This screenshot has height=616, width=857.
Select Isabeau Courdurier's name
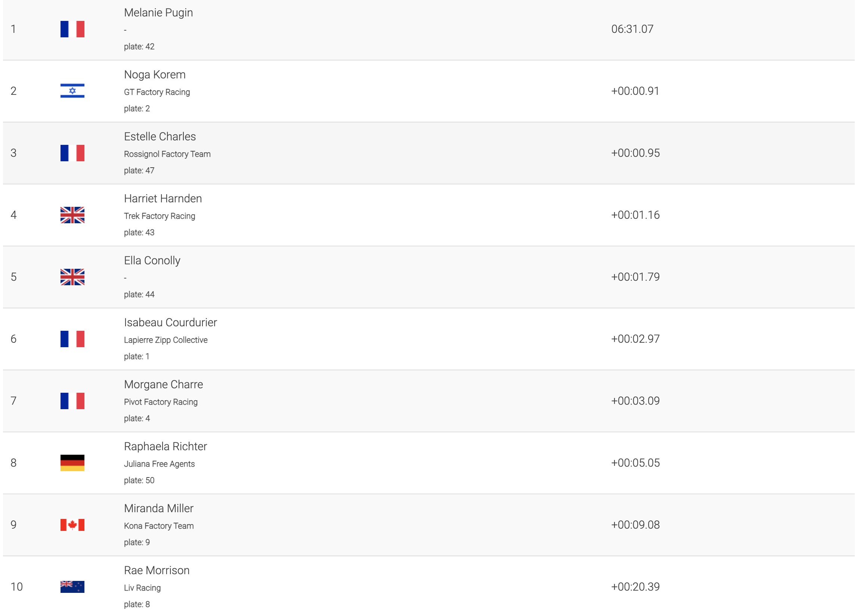pyautogui.click(x=170, y=323)
